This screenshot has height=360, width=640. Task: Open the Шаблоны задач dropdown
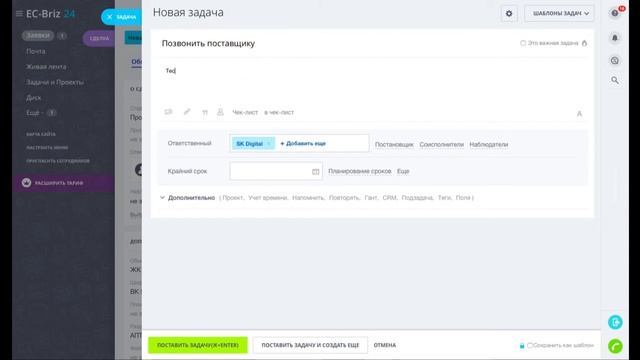point(559,13)
